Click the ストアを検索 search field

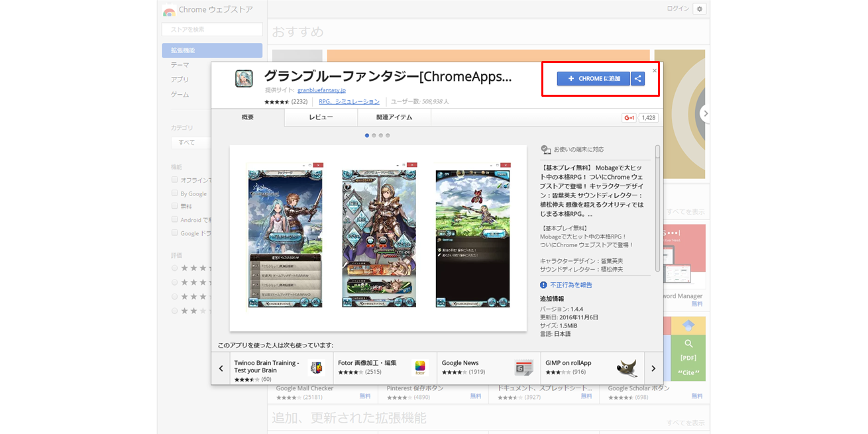(212, 29)
